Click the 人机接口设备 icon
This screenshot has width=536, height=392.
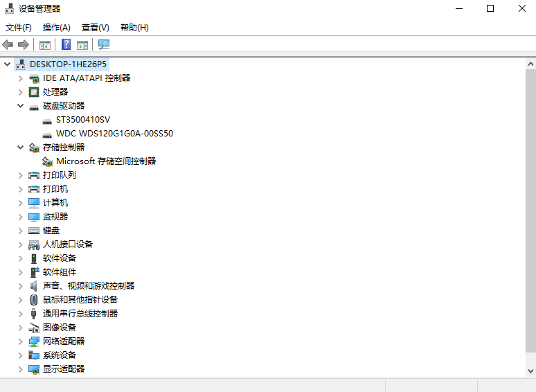[x=34, y=244]
